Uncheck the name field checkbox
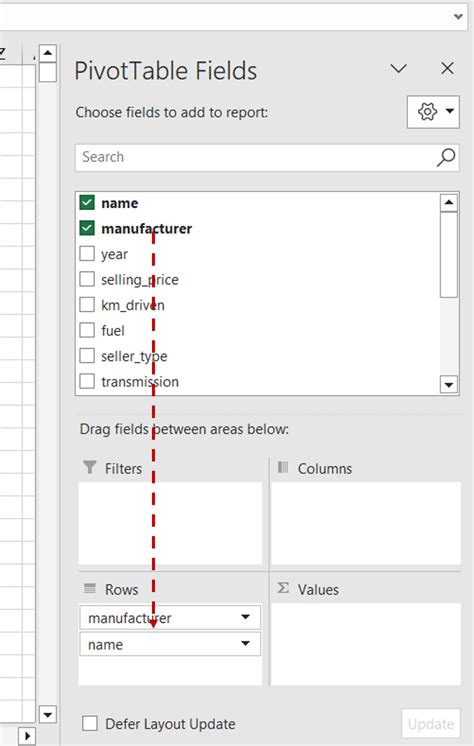The image size is (474, 746). tap(87, 203)
